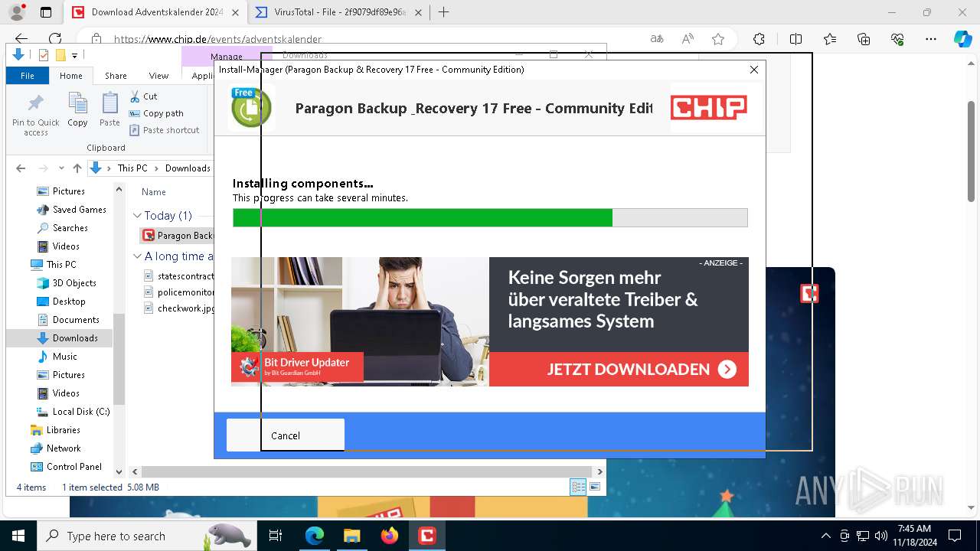Open Edge split screen icon
This screenshot has height=551, width=980.
click(x=795, y=39)
